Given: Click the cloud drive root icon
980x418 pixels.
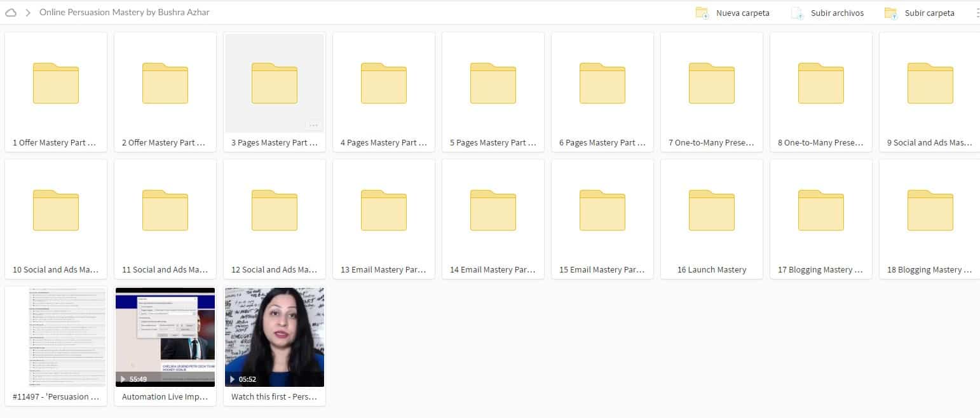Looking at the screenshot, I should click(x=10, y=13).
